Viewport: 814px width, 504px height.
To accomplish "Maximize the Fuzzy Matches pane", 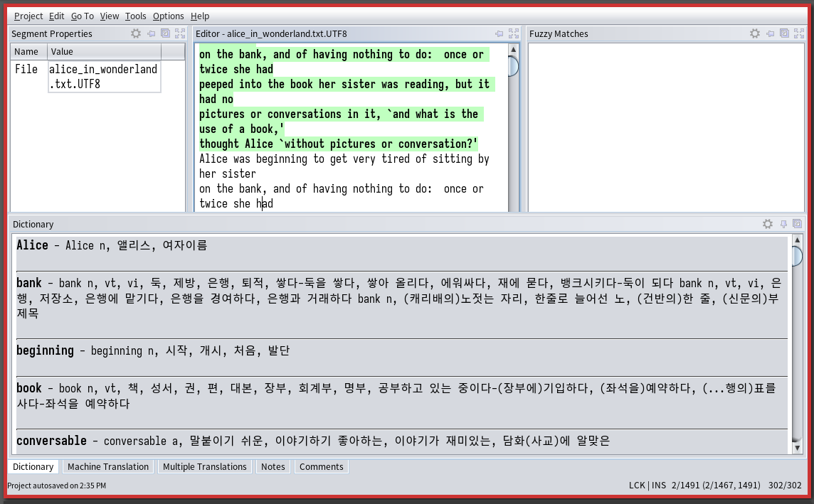I will (798, 33).
